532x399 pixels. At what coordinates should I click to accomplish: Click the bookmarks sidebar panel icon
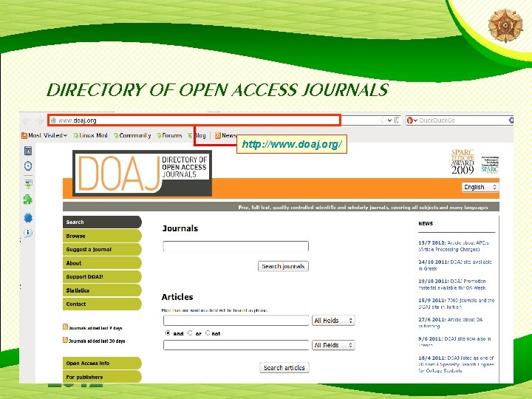pos(28,151)
